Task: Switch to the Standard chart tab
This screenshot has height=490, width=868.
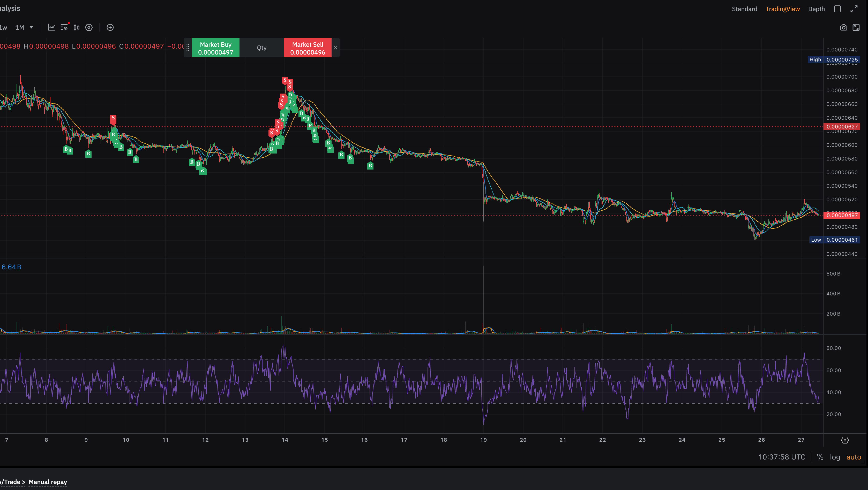Action: pos(744,9)
